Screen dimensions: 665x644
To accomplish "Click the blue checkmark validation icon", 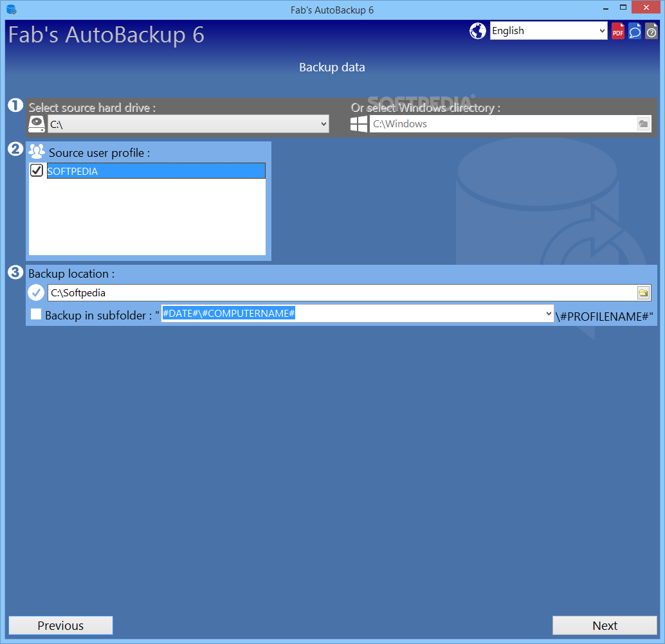I will [x=36, y=292].
